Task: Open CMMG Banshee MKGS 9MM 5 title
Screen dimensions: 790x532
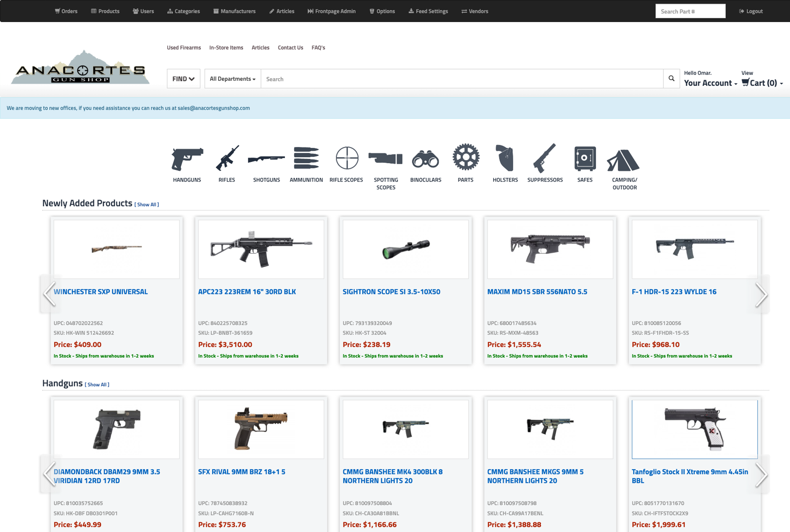Action: [x=535, y=476]
